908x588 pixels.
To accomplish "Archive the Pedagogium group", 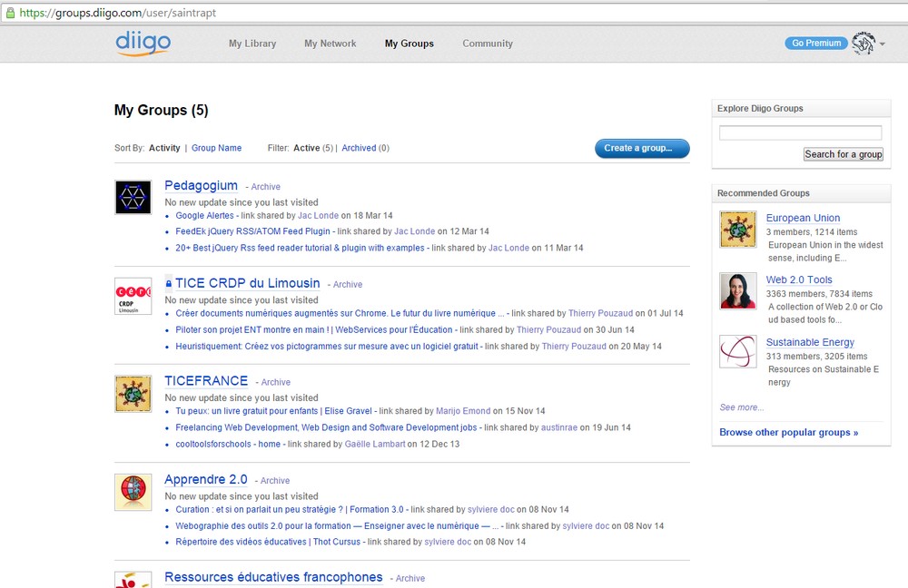I will click(x=266, y=187).
